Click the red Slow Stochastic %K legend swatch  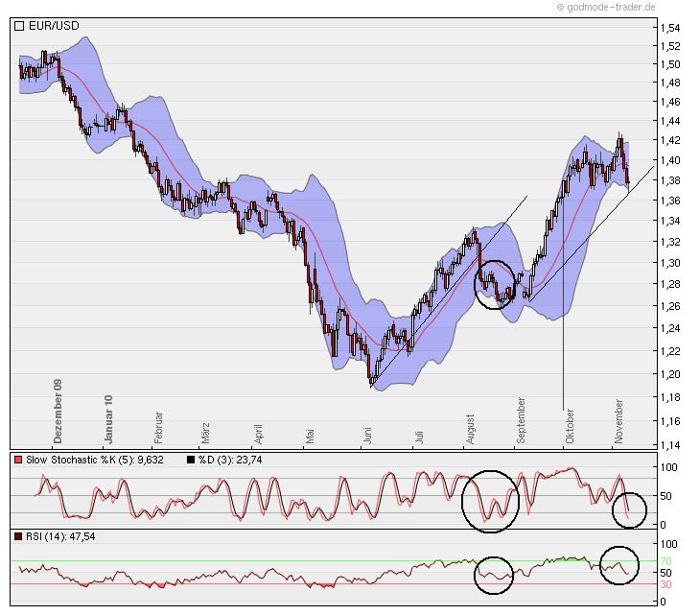point(18,460)
